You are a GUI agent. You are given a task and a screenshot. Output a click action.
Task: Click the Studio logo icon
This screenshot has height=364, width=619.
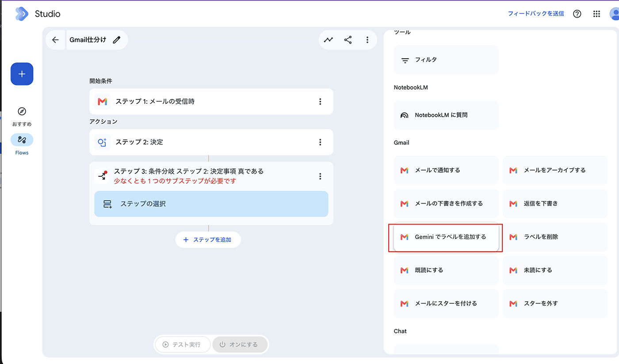(22, 14)
